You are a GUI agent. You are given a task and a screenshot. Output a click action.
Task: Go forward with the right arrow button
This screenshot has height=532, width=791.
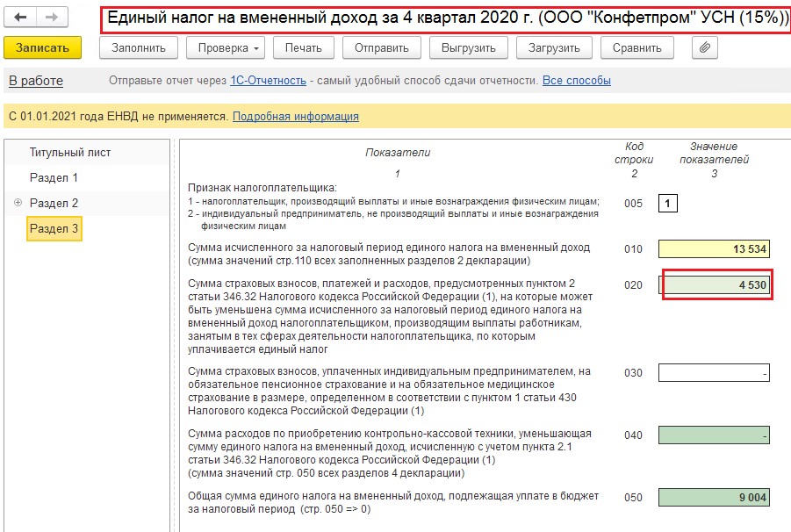pos(52,18)
